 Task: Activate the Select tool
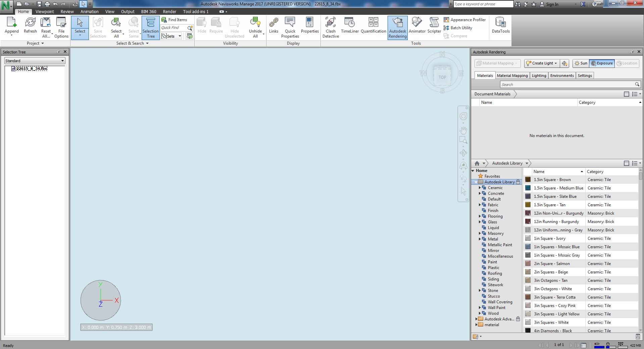click(80, 27)
